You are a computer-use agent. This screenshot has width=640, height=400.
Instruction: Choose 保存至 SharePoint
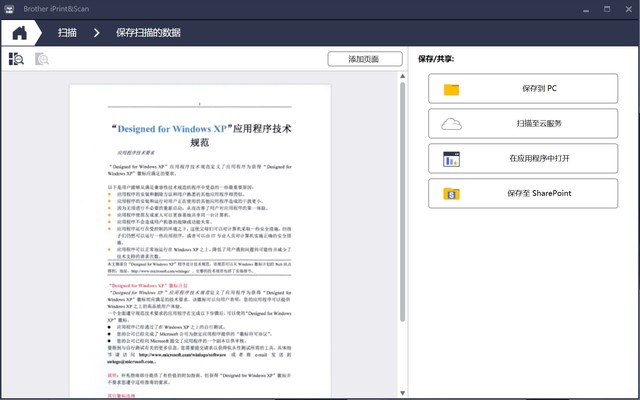[523, 193]
